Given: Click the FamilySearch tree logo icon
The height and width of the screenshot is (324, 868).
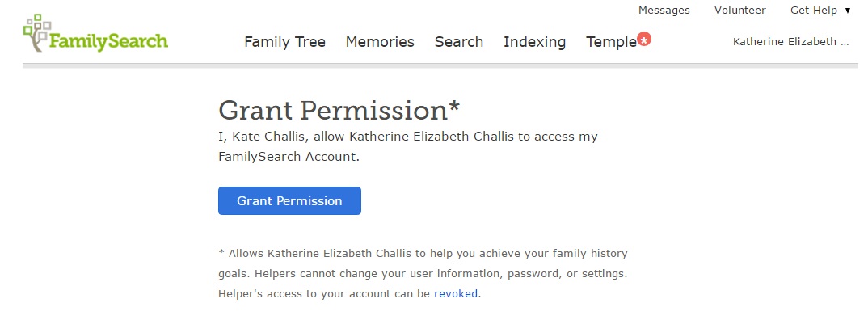Looking at the screenshot, I should click(37, 32).
